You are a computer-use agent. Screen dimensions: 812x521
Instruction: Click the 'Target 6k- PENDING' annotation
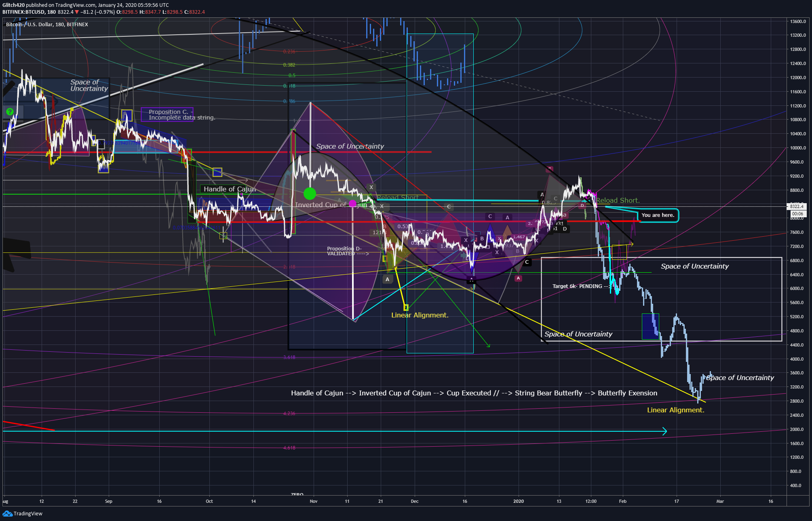tap(581, 286)
